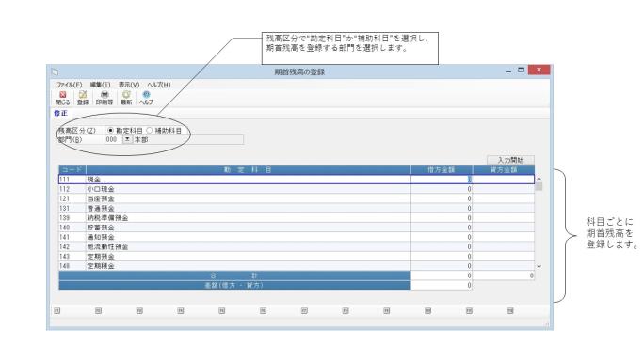This screenshot has width=644, height=362.
Task: Click the window icon in the title bar
Action: (55, 71)
